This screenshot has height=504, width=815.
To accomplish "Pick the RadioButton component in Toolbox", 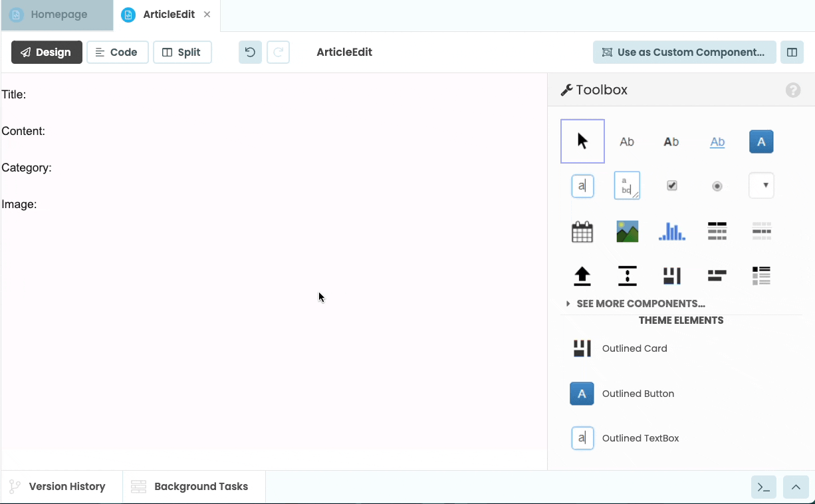I will click(717, 186).
